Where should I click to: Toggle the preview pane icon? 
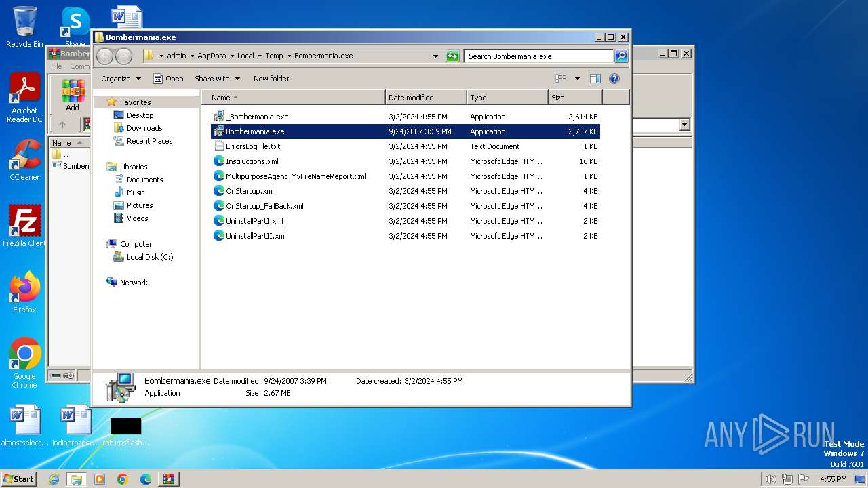click(x=595, y=79)
